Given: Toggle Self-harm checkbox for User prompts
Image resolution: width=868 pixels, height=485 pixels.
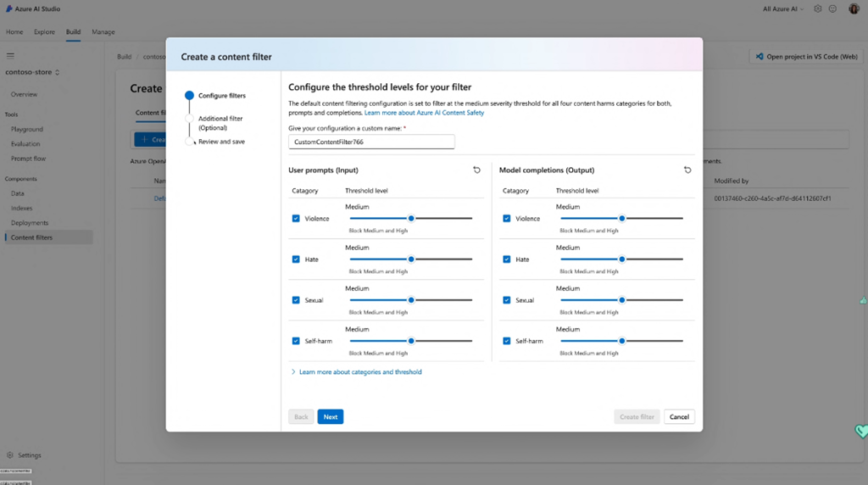Looking at the screenshot, I should click(296, 341).
